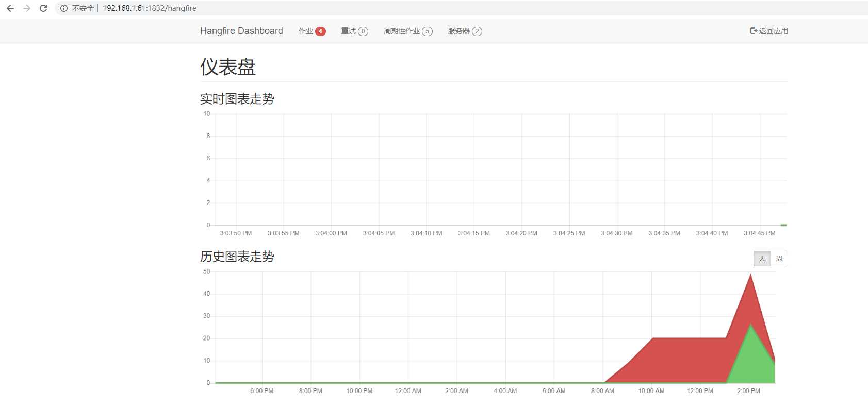This screenshot has width=868, height=408.
Task: Click the 历史图表走势 heading
Action: point(237,257)
